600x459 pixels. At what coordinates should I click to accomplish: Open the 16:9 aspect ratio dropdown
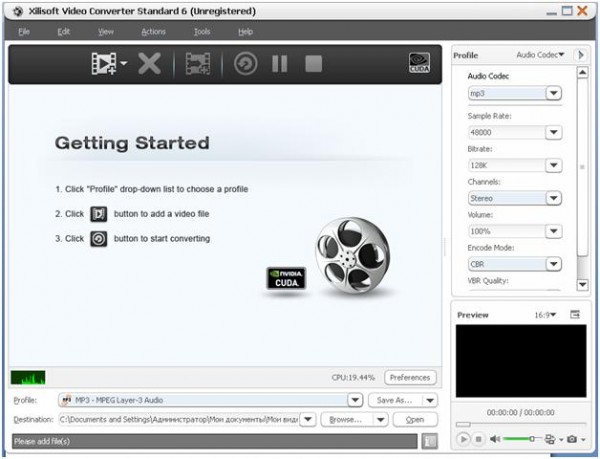(x=545, y=315)
